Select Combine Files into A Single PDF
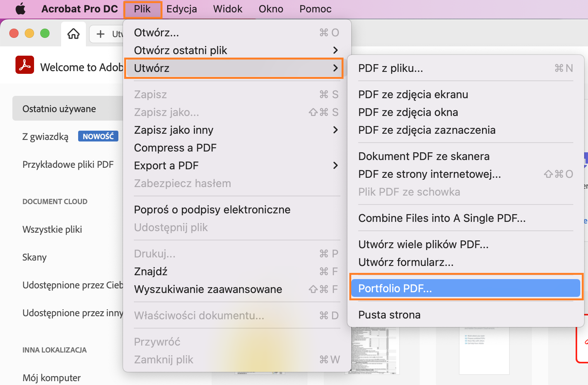Image resolution: width=588 pixels, height=385 pixels. tap(442, 218)
